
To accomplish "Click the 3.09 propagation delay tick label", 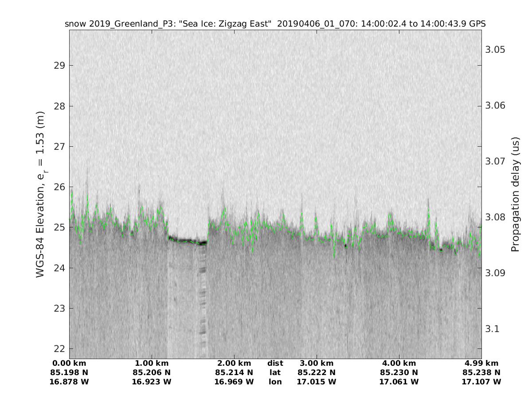I will pos(495,273).
